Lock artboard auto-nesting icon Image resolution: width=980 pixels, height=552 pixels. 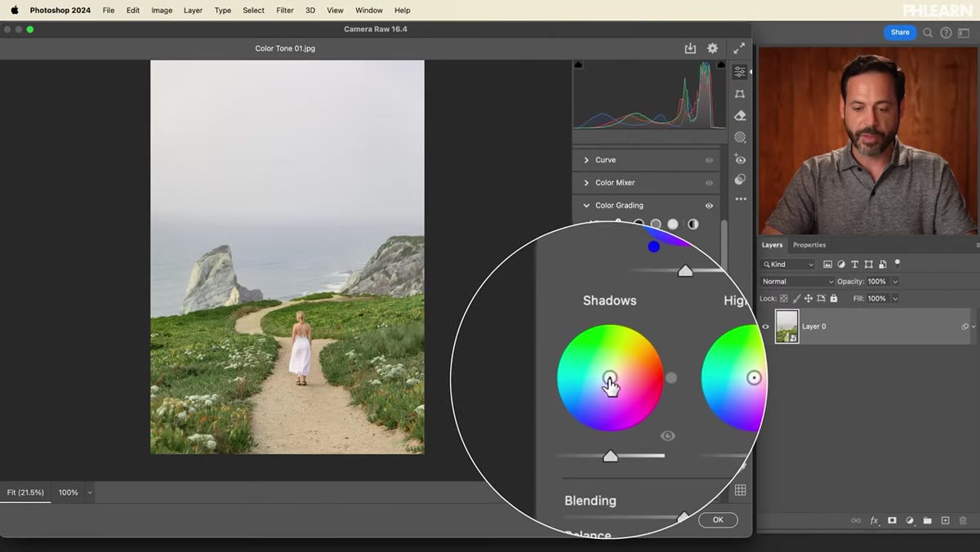[821, 299]
